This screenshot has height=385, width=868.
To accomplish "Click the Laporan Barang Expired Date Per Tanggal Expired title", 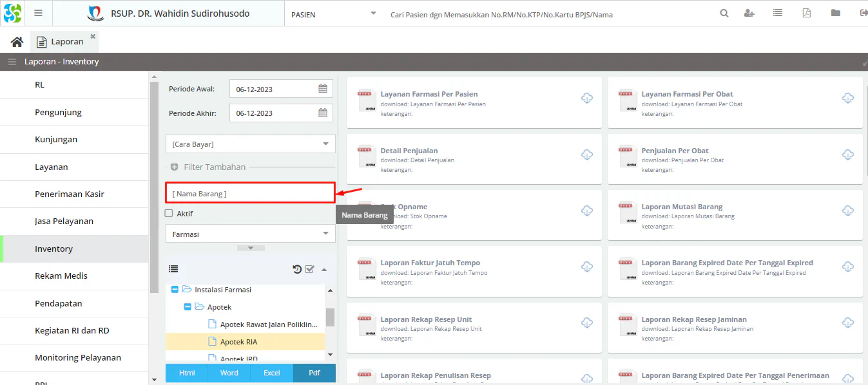I will pyautogui.click(x=727, y=263).
